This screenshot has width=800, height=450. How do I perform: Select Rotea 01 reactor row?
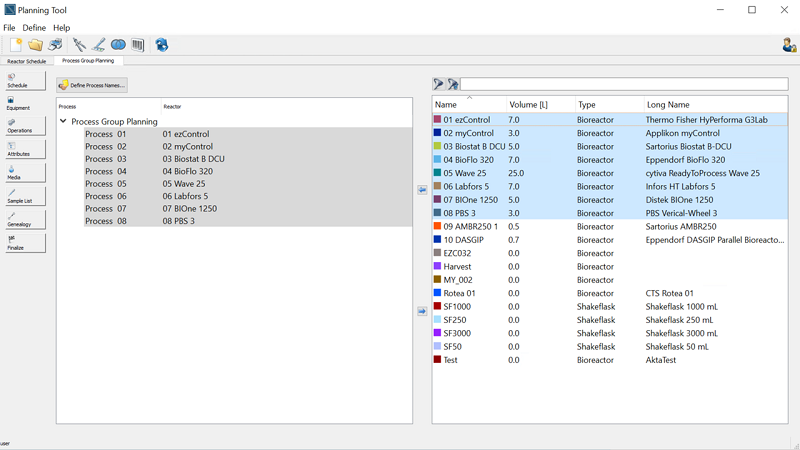point(610,293)
